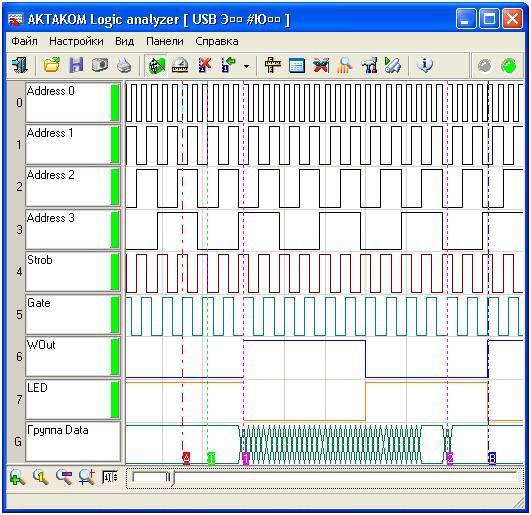This screenshot has height=515, width=531.
Task: Click the green start acquisition button
Action: tap(508, 66)
